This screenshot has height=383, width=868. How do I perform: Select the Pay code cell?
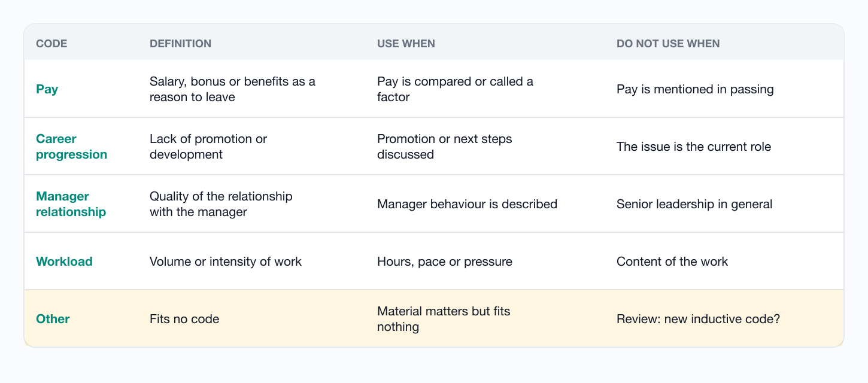(47, 89)
